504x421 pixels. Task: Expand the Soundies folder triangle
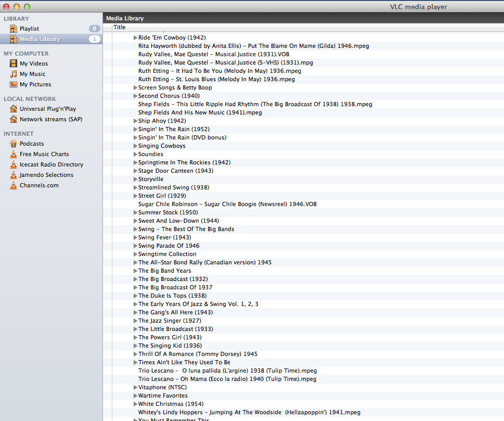pos(135,154)
